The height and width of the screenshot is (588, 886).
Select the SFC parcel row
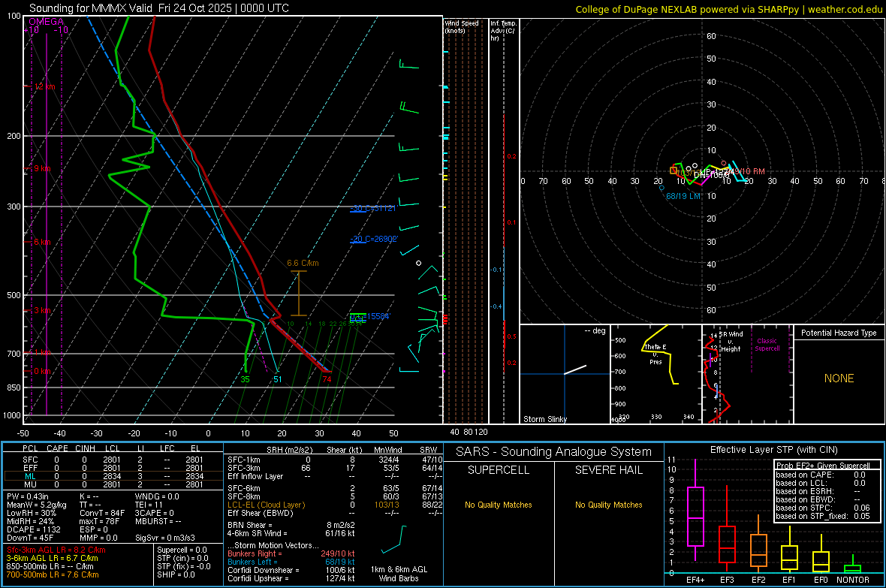[x=113, y=460]
